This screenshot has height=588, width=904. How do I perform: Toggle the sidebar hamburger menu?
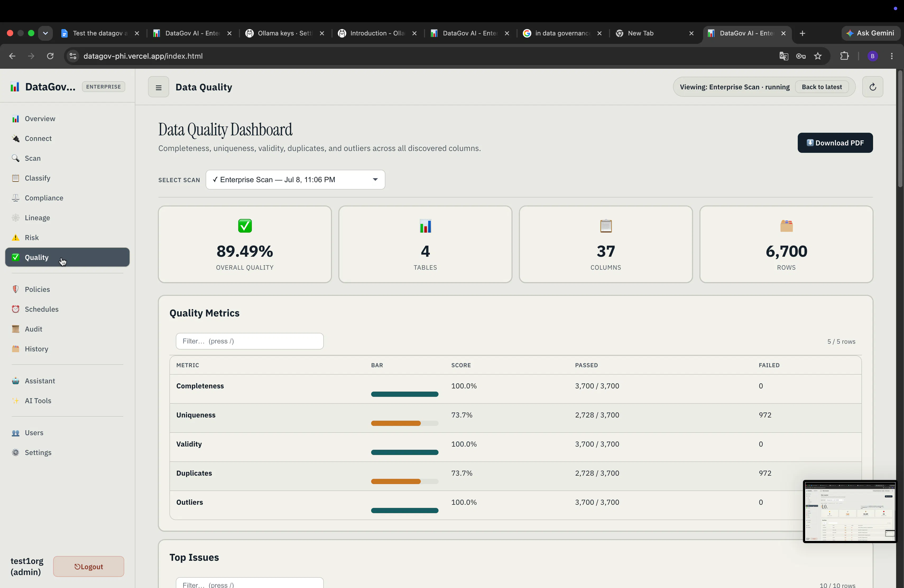(x=158, y=87)
